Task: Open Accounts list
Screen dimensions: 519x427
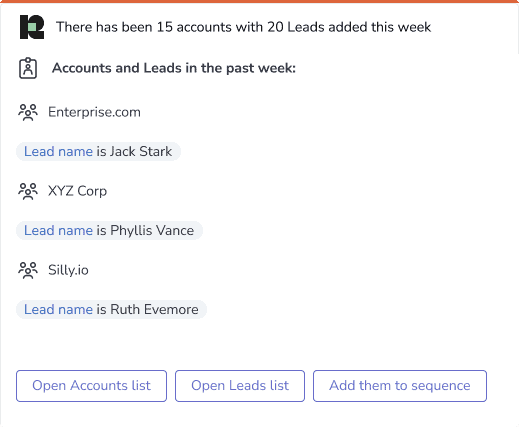Action: pos(91,386)
